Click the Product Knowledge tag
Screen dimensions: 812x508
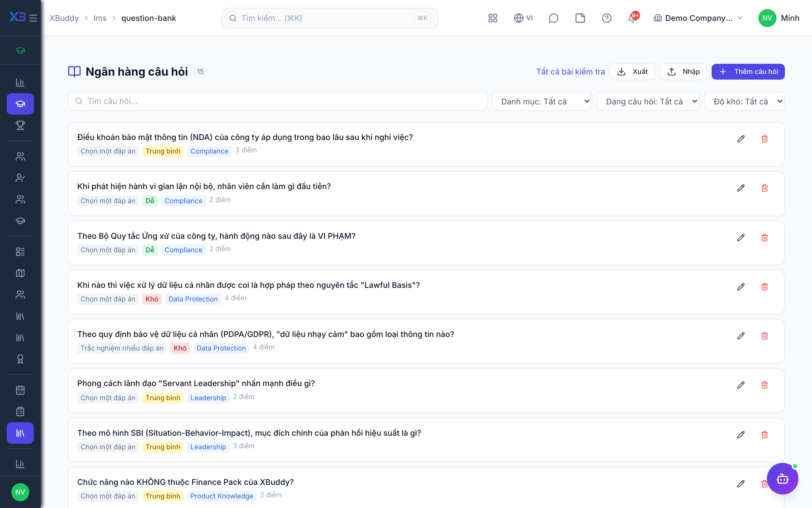pyautogui.click(x=222, y=496)
